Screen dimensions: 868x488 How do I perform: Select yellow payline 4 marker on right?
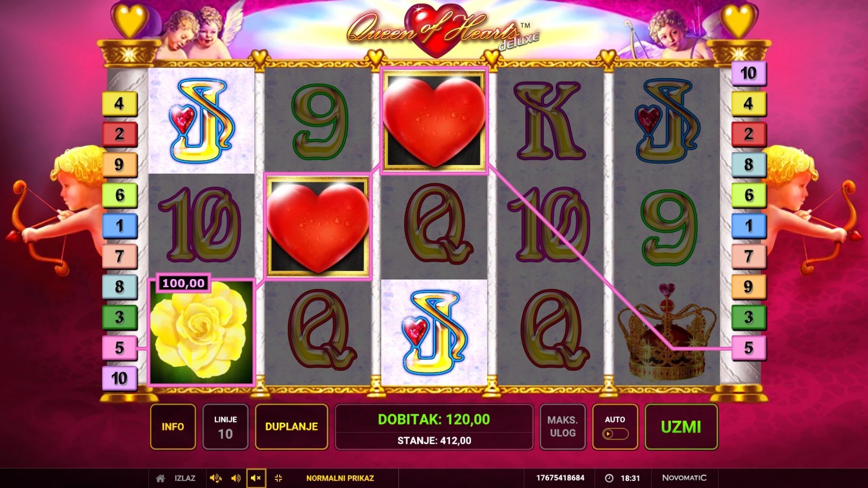click(x=749, y=104)
